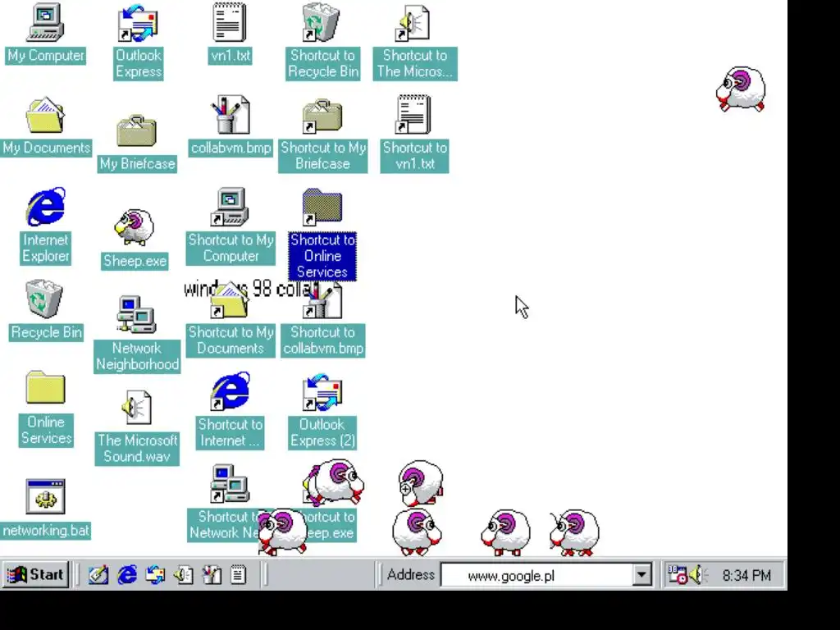Launch Internet Explorer from Quick Launch
The height and width of the screenshot is (630, 840).
coord(127,575)
